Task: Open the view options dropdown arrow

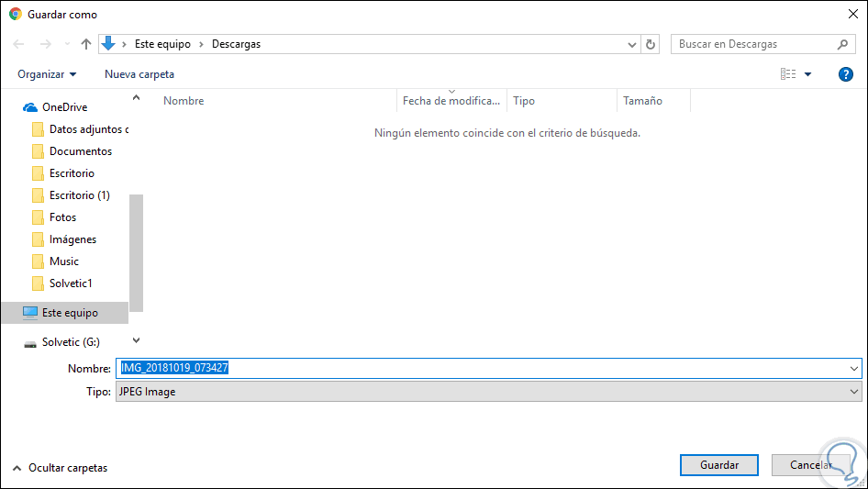Action: tap(807, 74)
